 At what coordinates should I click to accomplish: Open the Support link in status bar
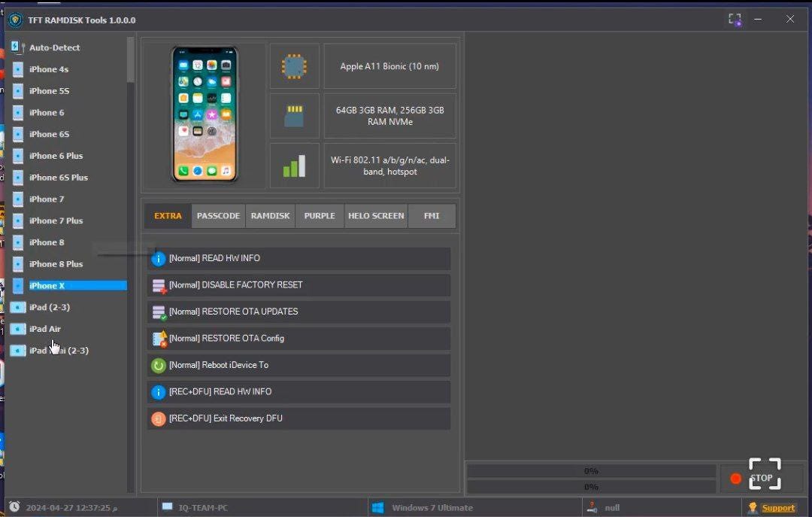pos(778,508)
